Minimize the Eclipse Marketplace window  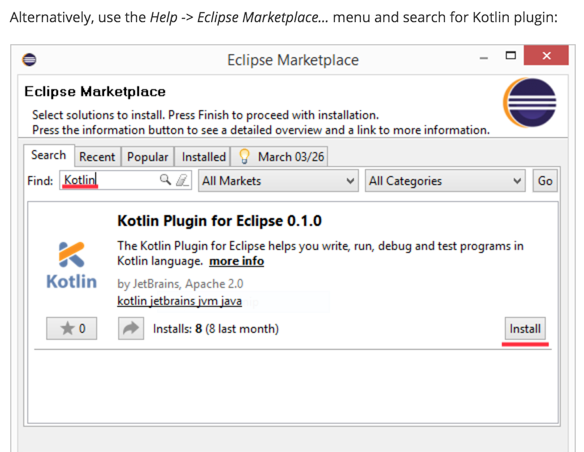[484, 57]
